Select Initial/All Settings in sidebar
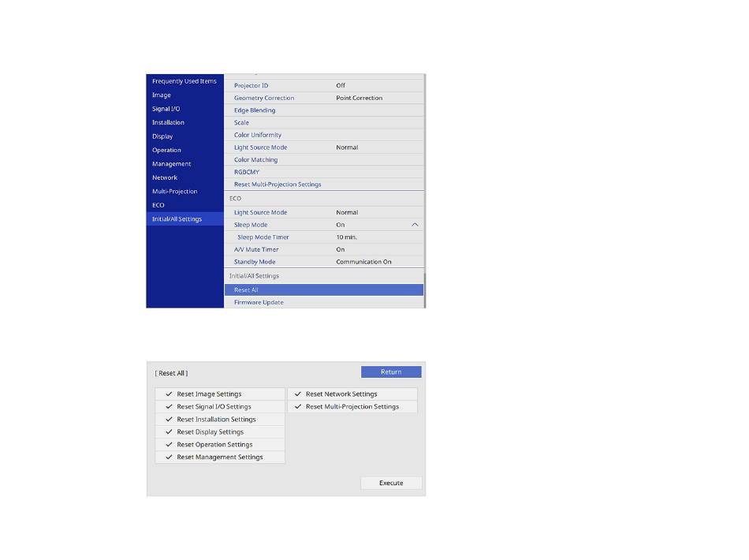 (184, 218)
